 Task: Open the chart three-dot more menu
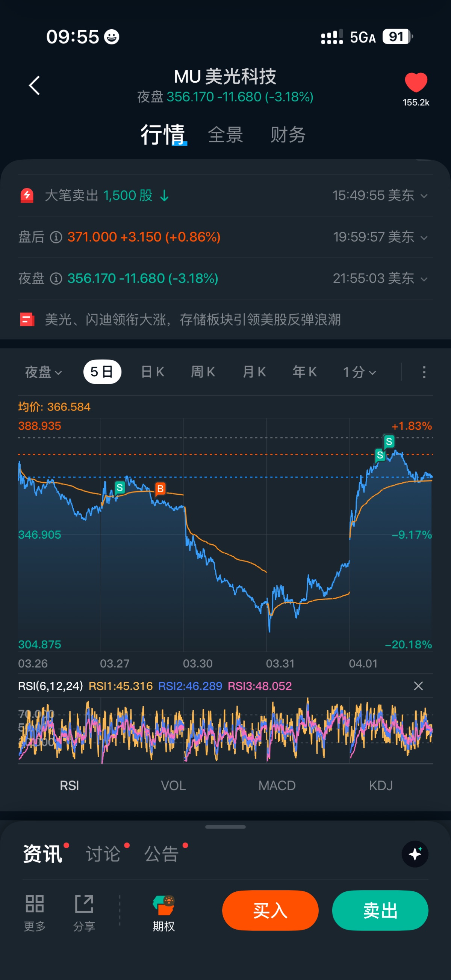coord(424,372)
